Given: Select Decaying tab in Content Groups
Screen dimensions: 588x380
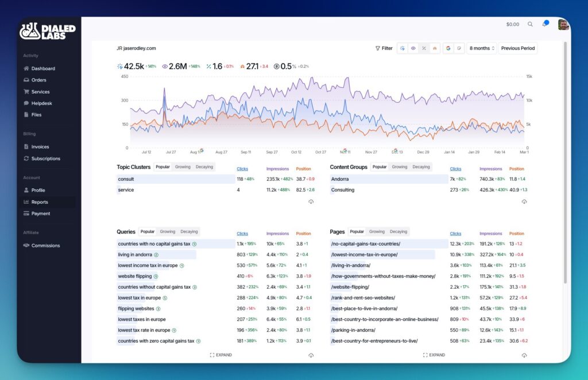Looking at the screenshot, I should click(421, 167).
